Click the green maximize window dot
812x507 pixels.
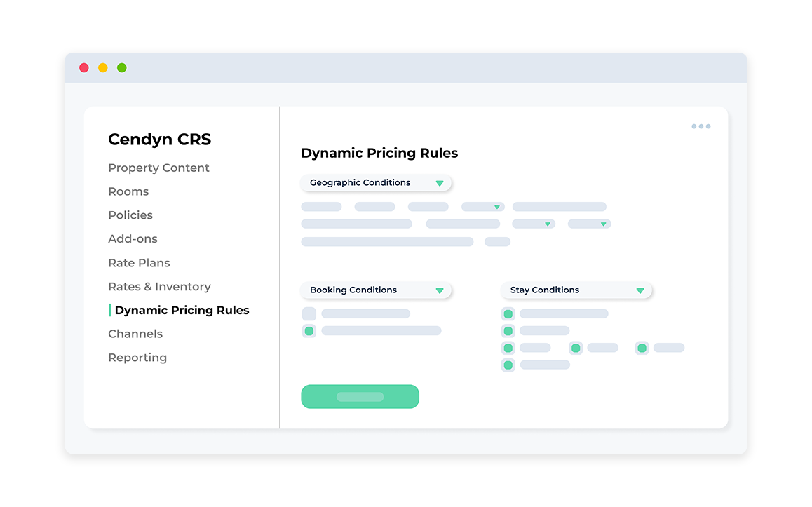pos(122,68)
